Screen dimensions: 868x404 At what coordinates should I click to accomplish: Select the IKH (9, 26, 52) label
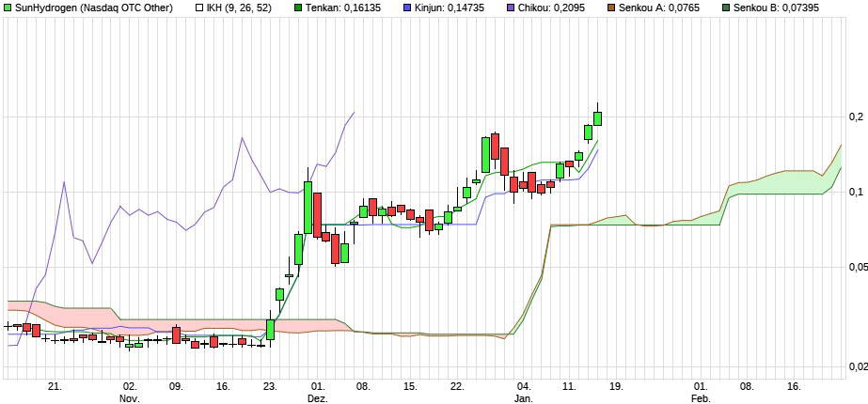[239, 8]
